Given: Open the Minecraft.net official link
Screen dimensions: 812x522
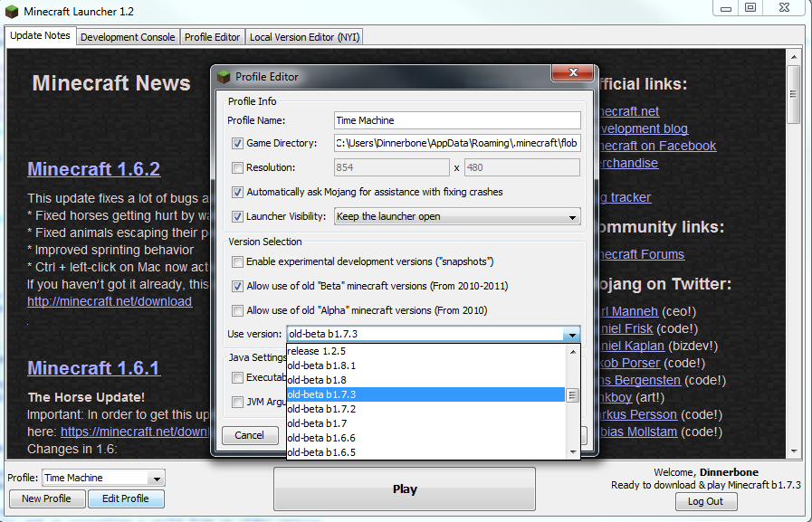Looking at the screenshot, I should coord(628,112).
